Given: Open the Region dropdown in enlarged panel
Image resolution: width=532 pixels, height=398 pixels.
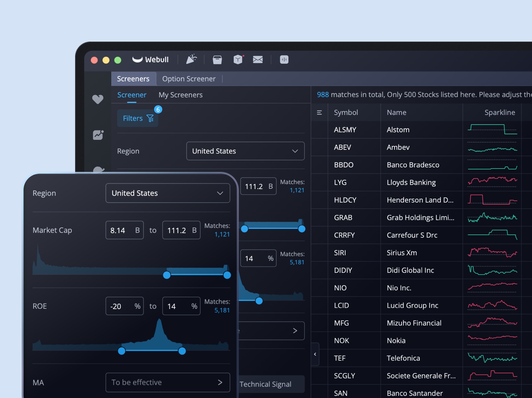Looking at the screenshot, I should [168, 193].
